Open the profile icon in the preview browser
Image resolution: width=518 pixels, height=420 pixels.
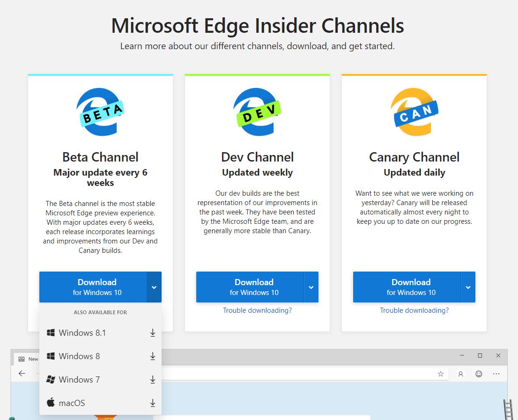point(460,374)
